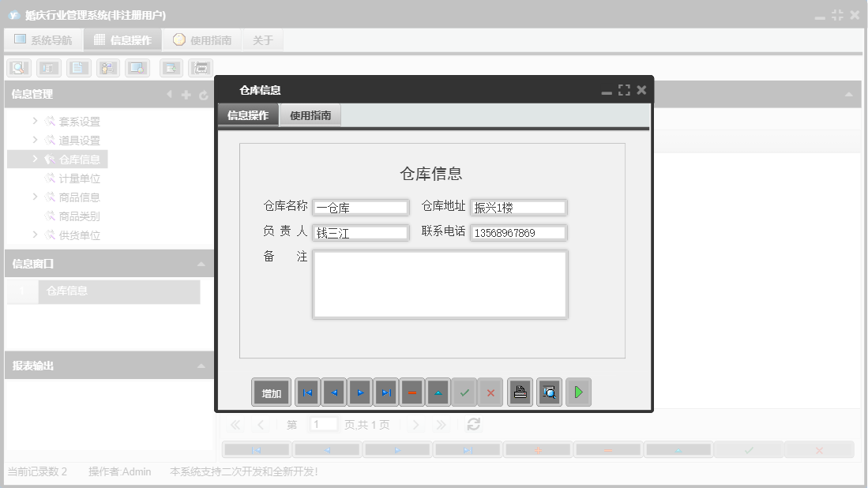Screen dimensions: 868x488
Task: Select the first search toolbar icon
Action: (x=17, y=67)
